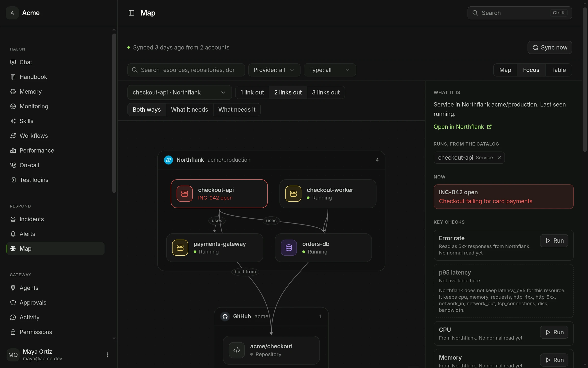588x368 pixels.
Task: Set depth to 3 links out
Action: 326,92
